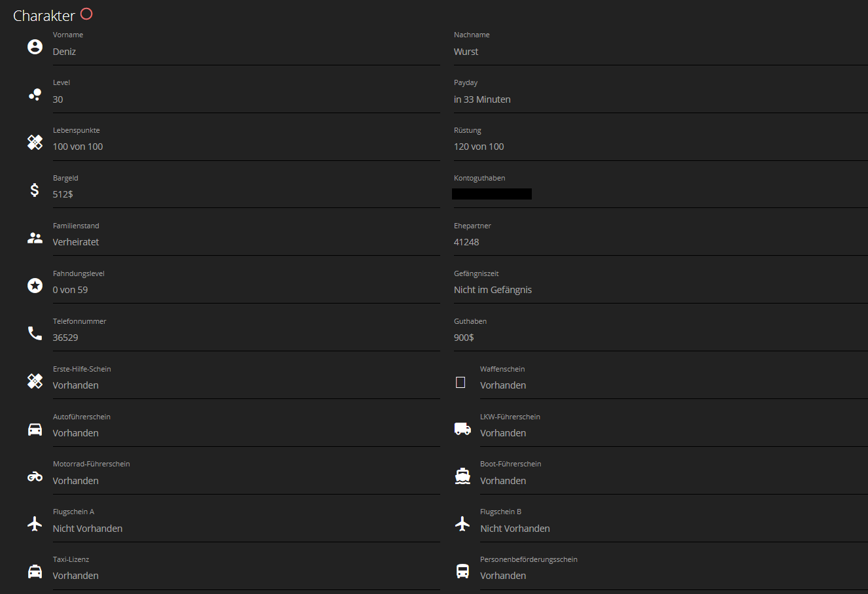Click the blacked-out Kontoguthaben value
868x594 pixels.
pos(492,194)
